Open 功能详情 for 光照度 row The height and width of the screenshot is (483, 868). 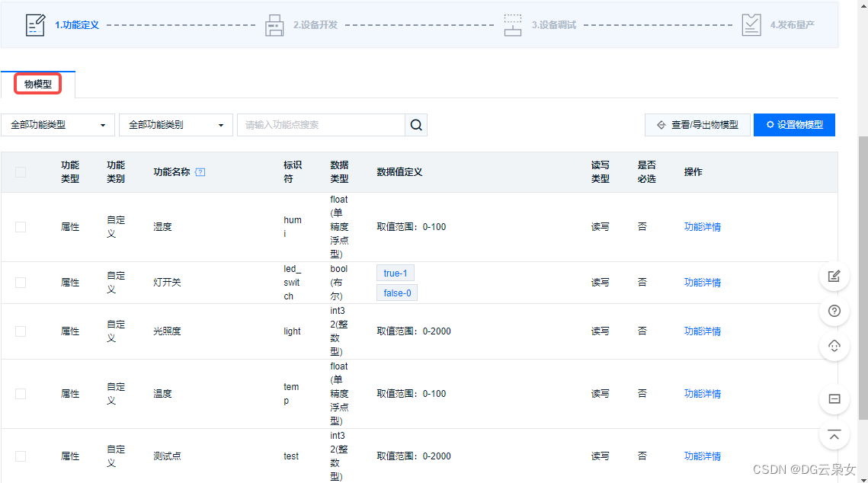pyautogui.click(x=703, y=331)
